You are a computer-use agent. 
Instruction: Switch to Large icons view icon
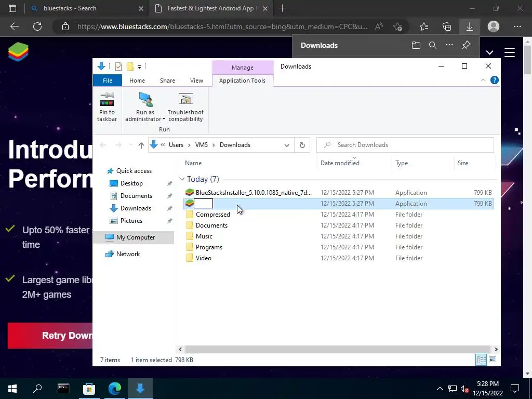[x=493, y=360]
